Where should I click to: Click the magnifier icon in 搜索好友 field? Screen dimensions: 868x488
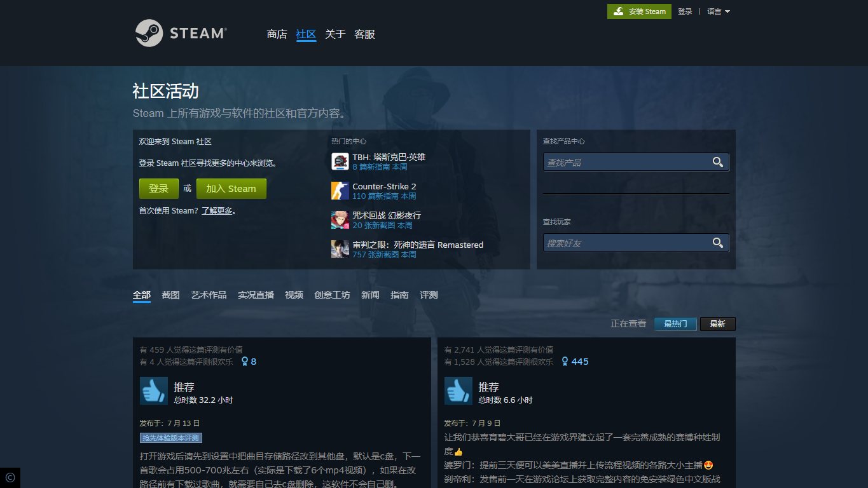(x=718, y=243)
